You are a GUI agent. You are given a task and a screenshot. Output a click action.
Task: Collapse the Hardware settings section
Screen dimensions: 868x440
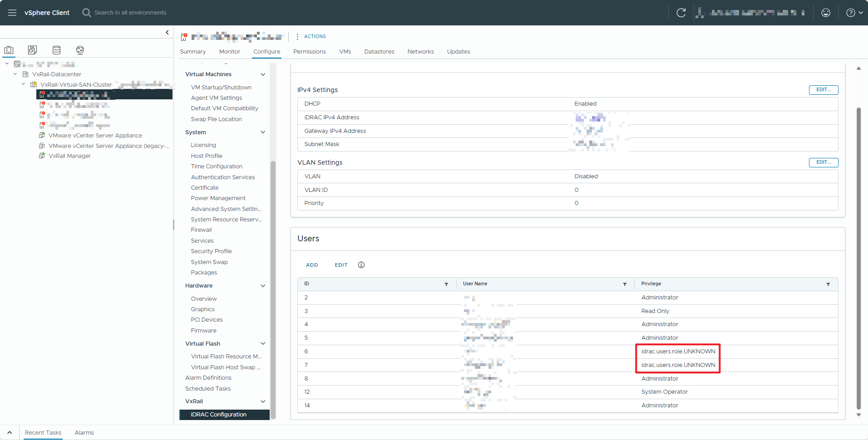click(x=262, y=286)
